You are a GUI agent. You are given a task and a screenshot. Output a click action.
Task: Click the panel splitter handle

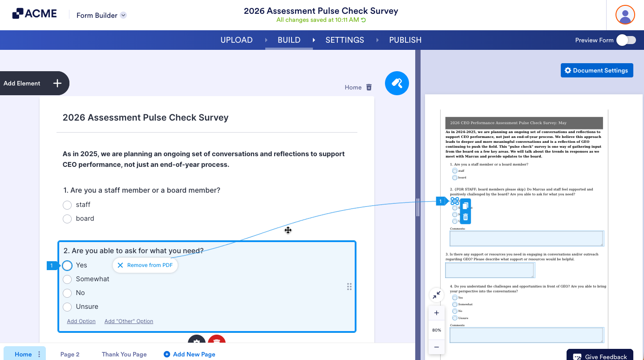point(417,207)
